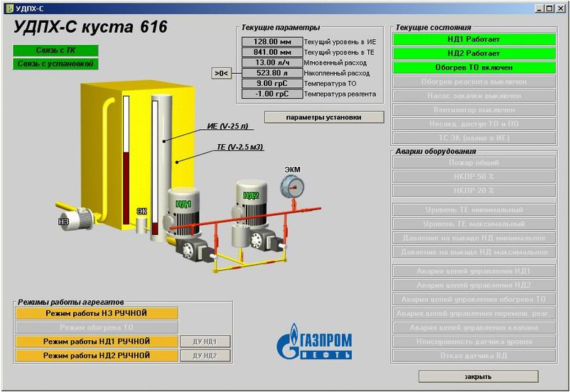Select the НД1 Работает status

tap(473, 40)
